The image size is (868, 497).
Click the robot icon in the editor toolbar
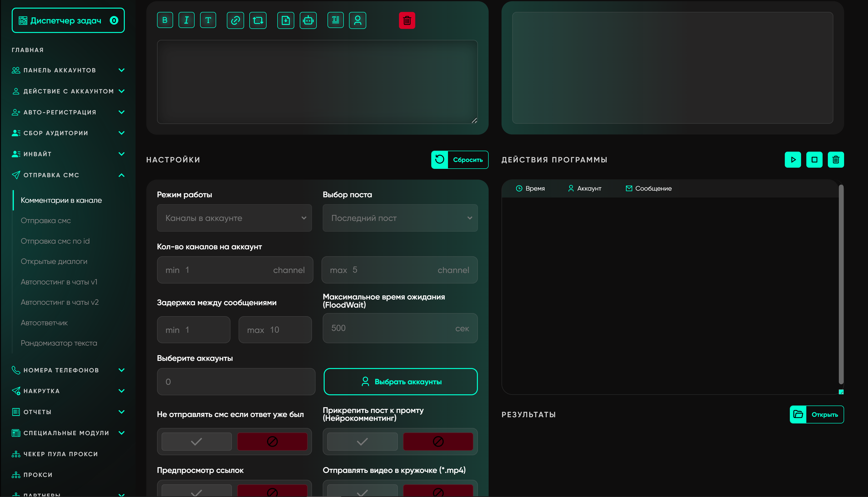[x=308, y=21]
